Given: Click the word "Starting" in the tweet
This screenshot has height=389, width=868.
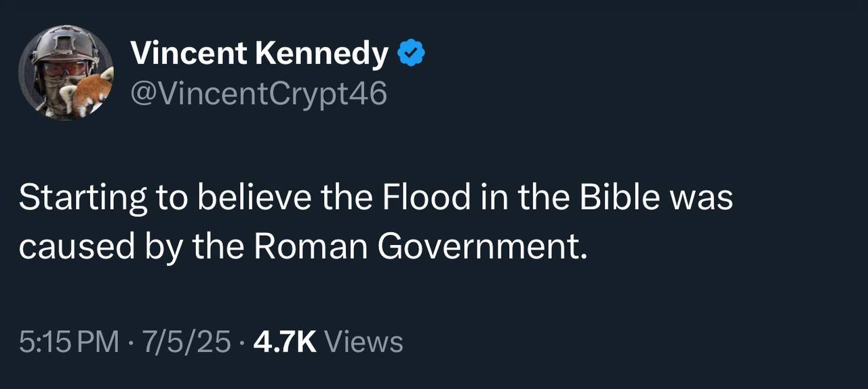Looking at the screenshot, I should click(x=83, y=198).
